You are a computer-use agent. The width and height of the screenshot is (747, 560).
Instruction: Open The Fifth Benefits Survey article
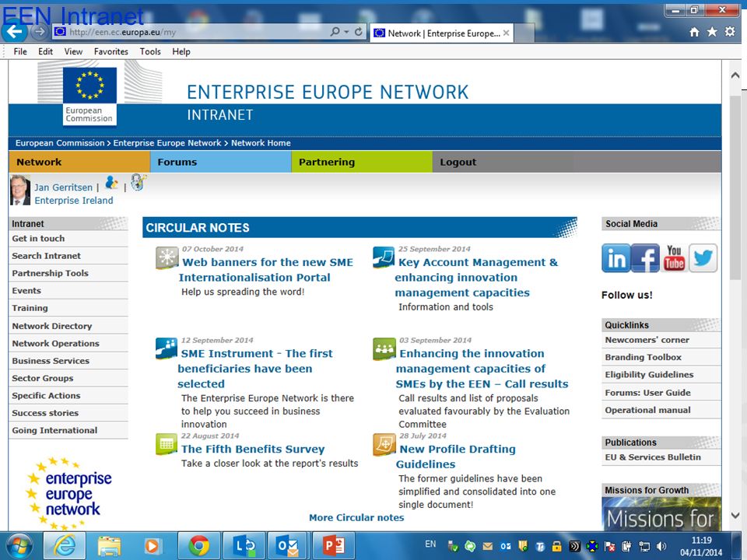pyautogui.click(x=253, y=449)
